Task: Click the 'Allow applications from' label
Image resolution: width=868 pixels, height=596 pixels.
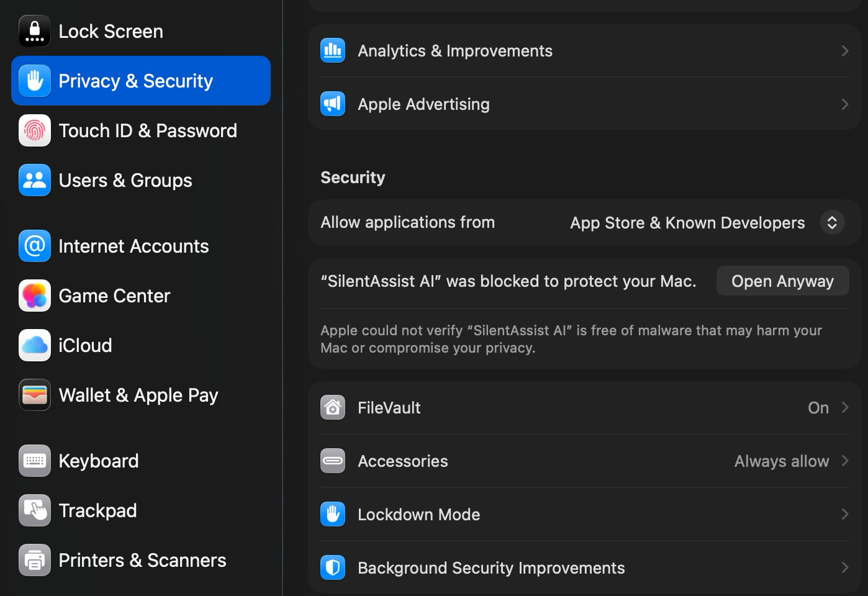Action: point(407,222)
